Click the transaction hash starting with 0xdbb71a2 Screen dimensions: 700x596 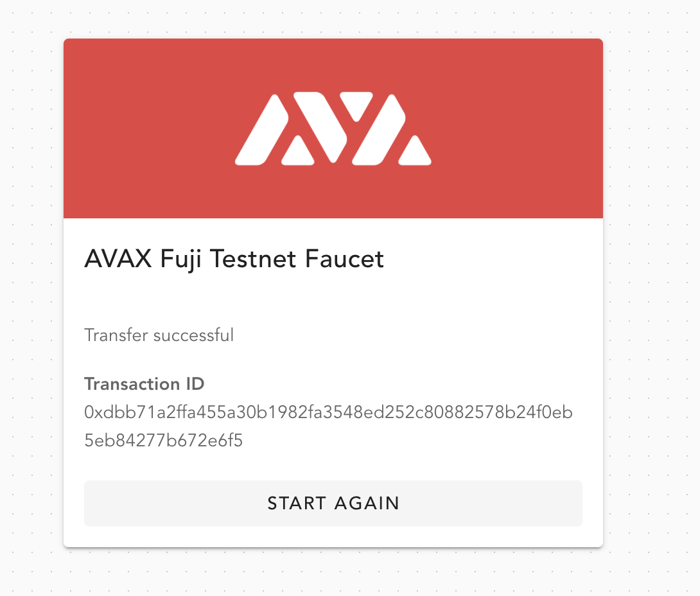(x=328, y=412)
